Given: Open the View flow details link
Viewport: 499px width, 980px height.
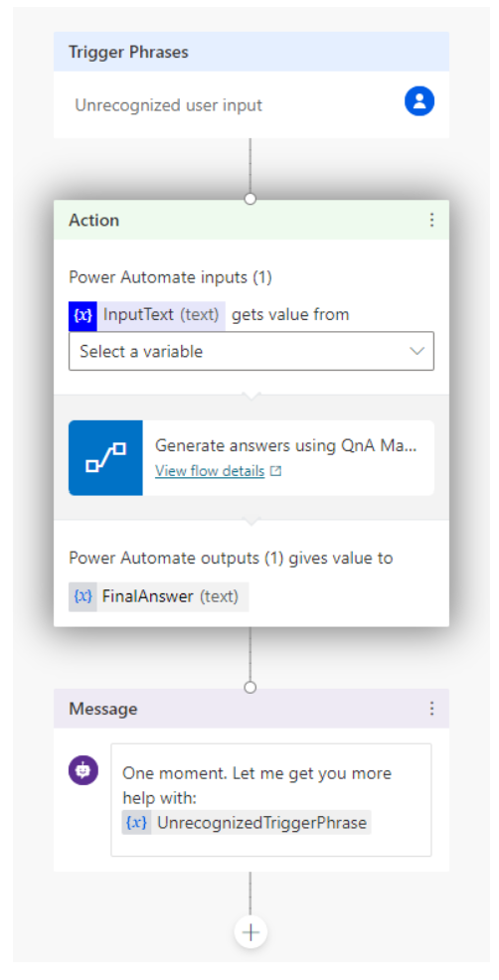Looking at the screenshot, I should click(x=210, y=471).
